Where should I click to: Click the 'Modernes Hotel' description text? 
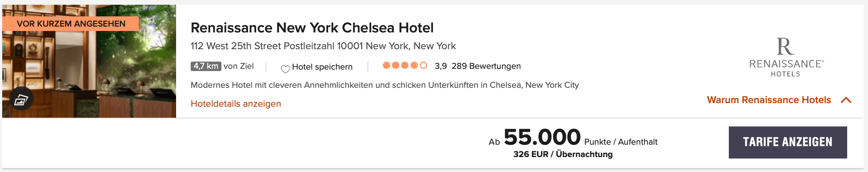pos(384,85)
